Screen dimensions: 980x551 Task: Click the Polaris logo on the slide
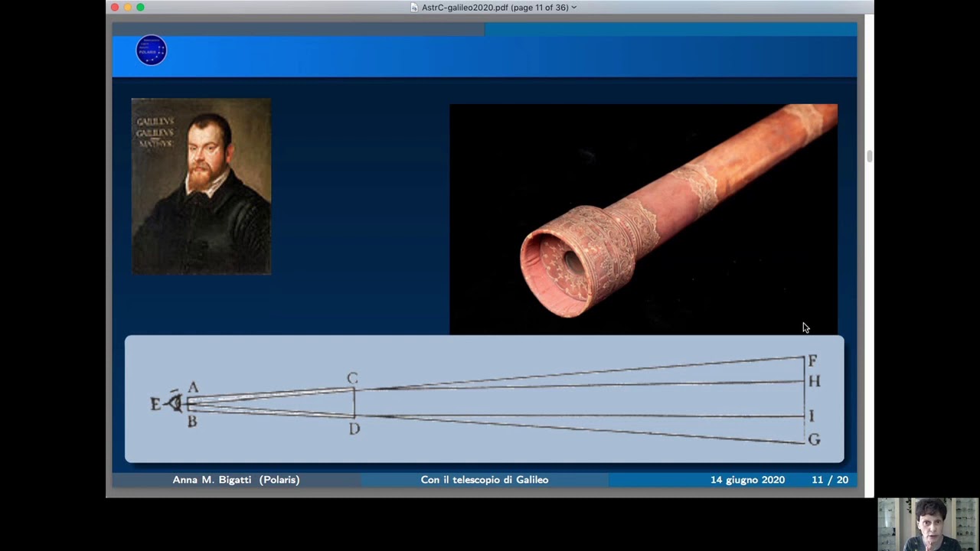tap(151, 51)
